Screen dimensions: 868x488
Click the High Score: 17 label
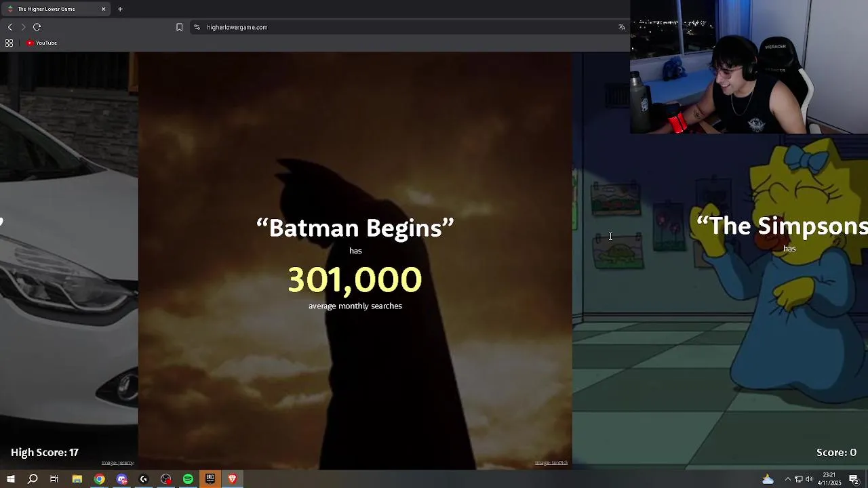(x=45, y=452)
